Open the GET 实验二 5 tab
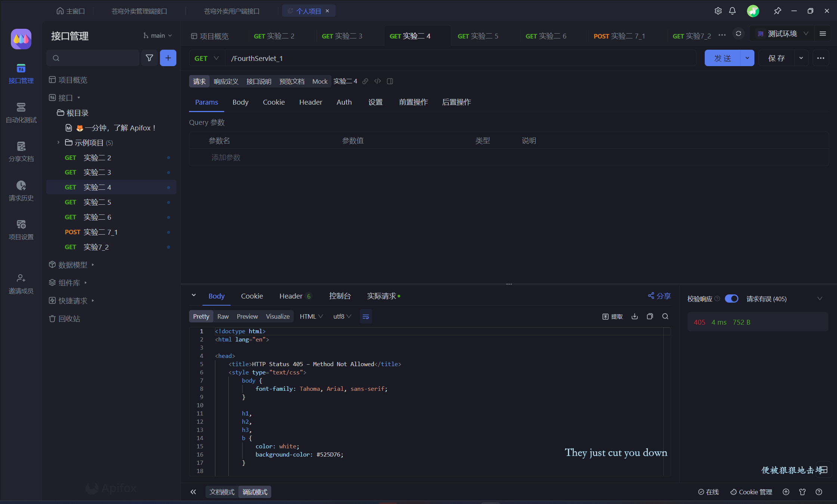 pos(478,36)
